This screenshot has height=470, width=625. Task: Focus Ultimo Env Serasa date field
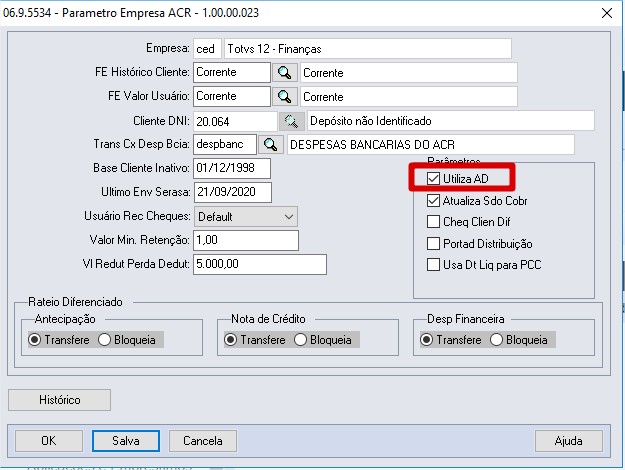(233, 192)
